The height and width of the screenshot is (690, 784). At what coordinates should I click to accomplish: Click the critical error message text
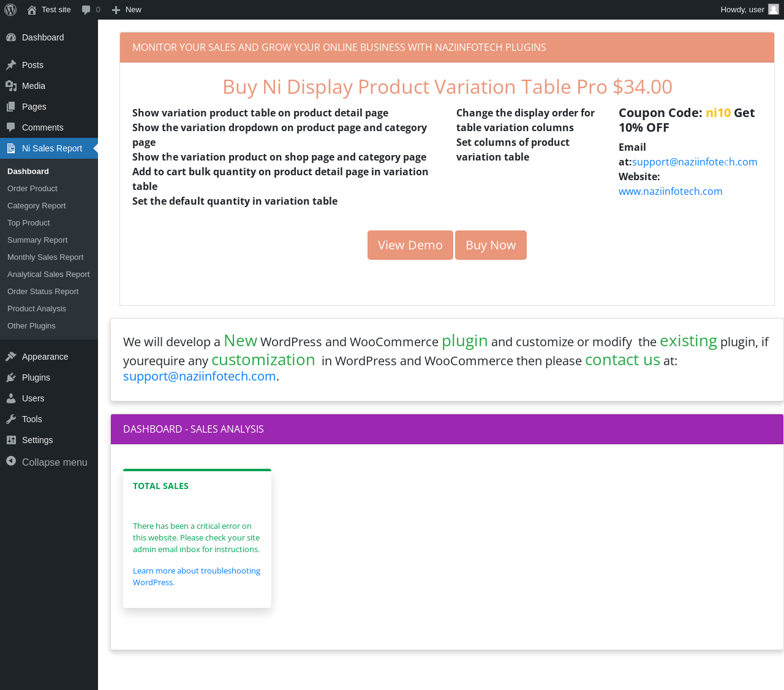click(x=196, y=537)
